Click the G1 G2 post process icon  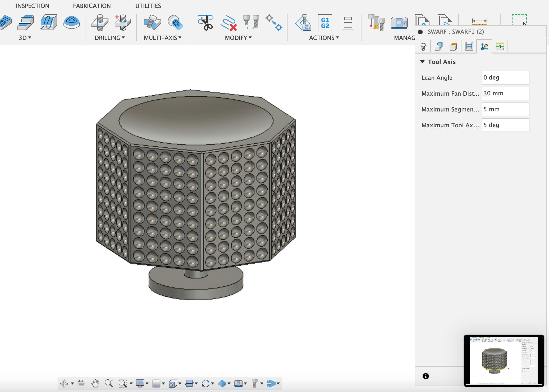coord(325,23)
